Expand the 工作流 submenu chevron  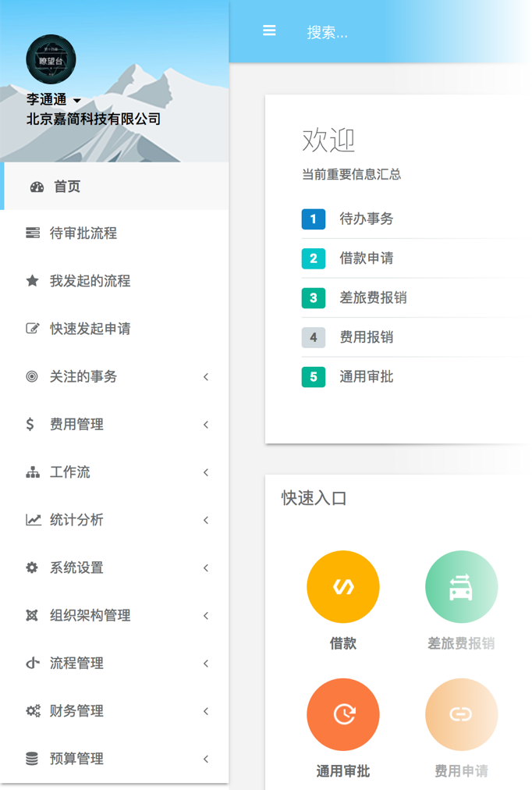tap(206, 472)
